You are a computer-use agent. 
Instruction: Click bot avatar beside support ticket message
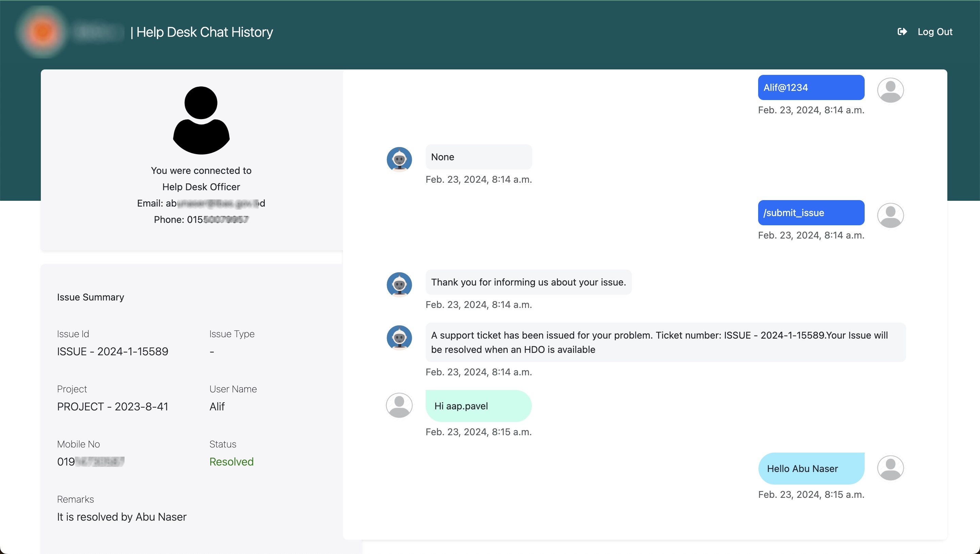[399, 338]
